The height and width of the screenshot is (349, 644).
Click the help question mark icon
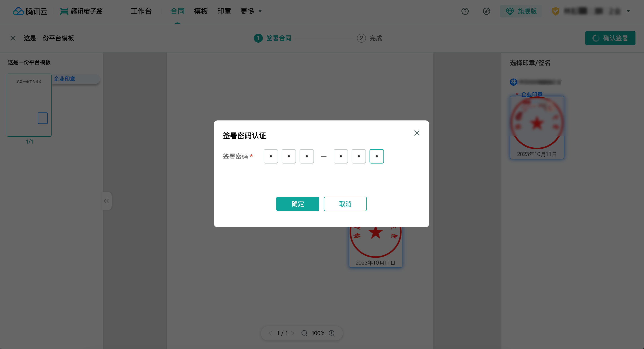click(x=465, y=11)
